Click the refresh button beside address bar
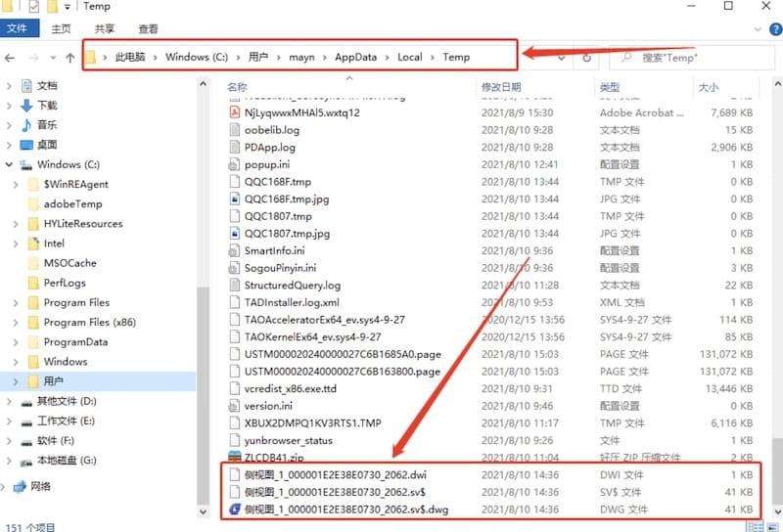This screenshot has width=783, height=532. [x=586, y=58]
